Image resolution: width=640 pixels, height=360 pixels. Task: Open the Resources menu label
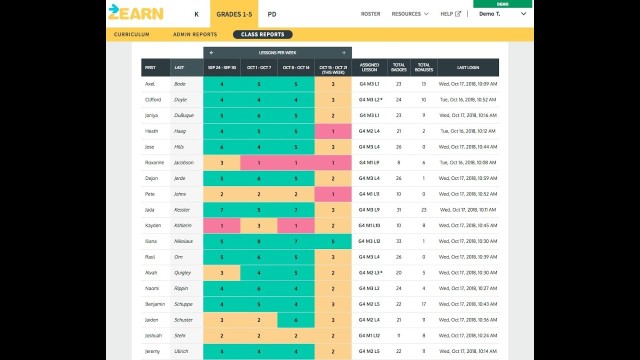406,14
